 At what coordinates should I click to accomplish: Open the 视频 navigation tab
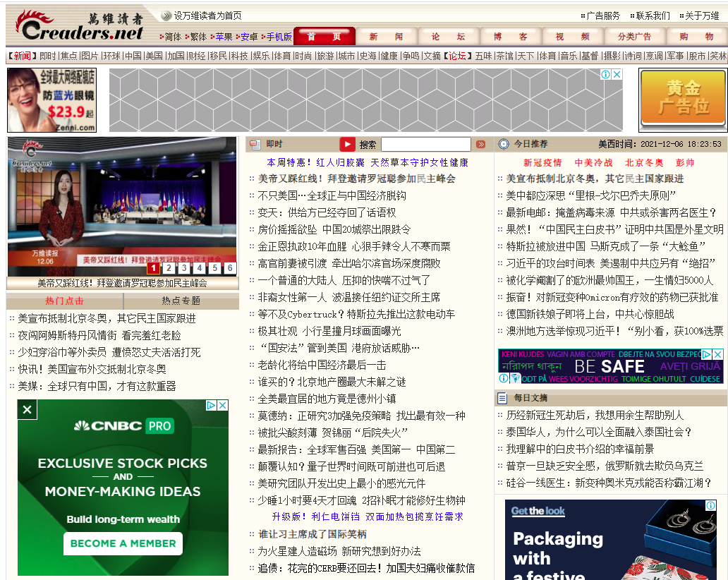click(x=573, y=36)
